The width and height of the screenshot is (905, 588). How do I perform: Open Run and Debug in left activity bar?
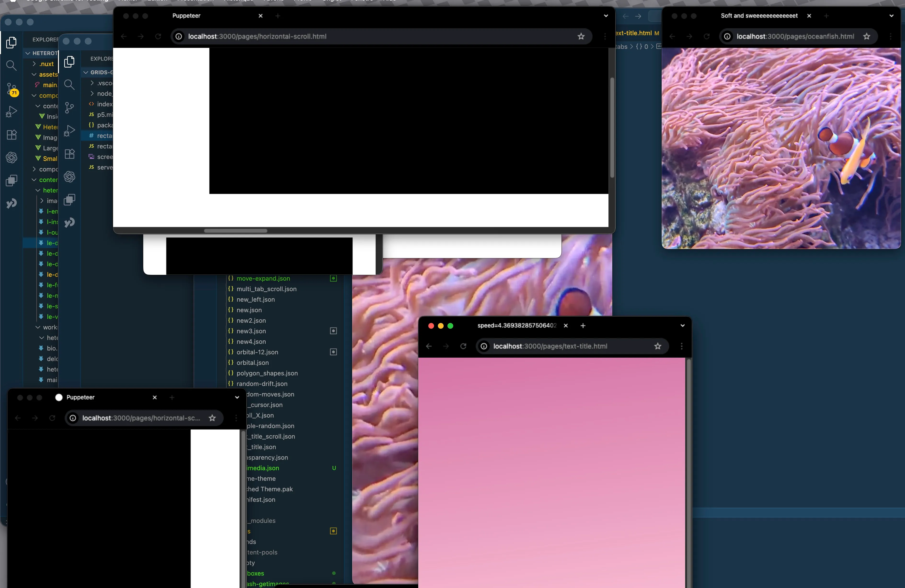tap(11, 112)
